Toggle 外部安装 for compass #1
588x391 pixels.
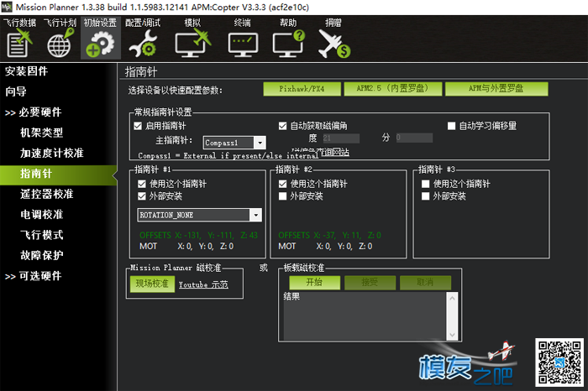[x=141, y=195]
